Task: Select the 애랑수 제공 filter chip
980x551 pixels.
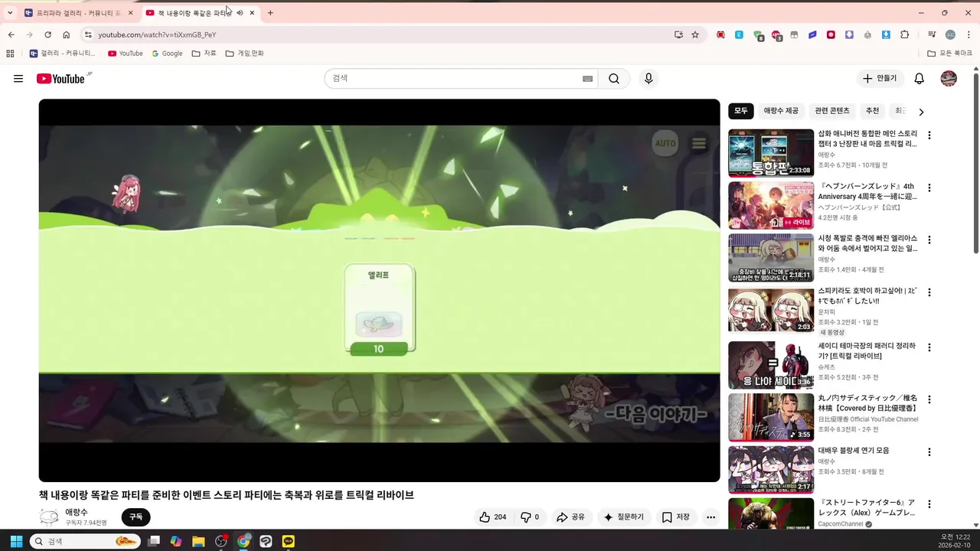Action: click(x=781, y=111)
